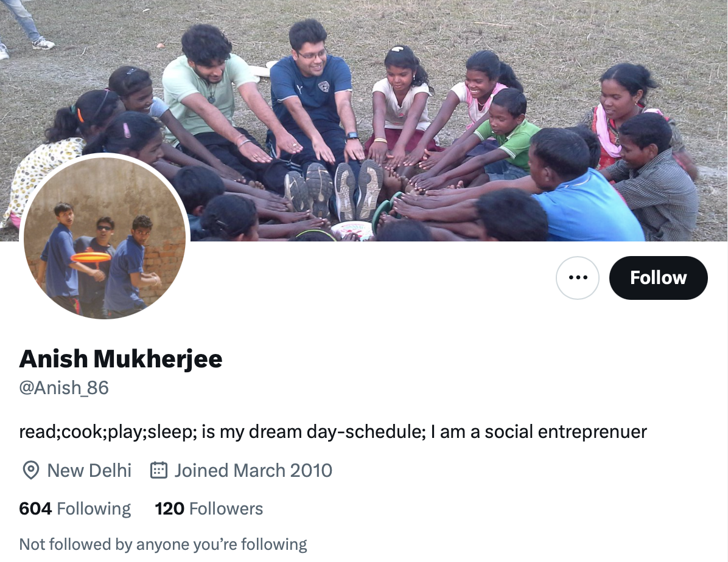Click the blue wristwatch in banner photo
This screenshot has width=728, height=562.
[x=352, y=136]
